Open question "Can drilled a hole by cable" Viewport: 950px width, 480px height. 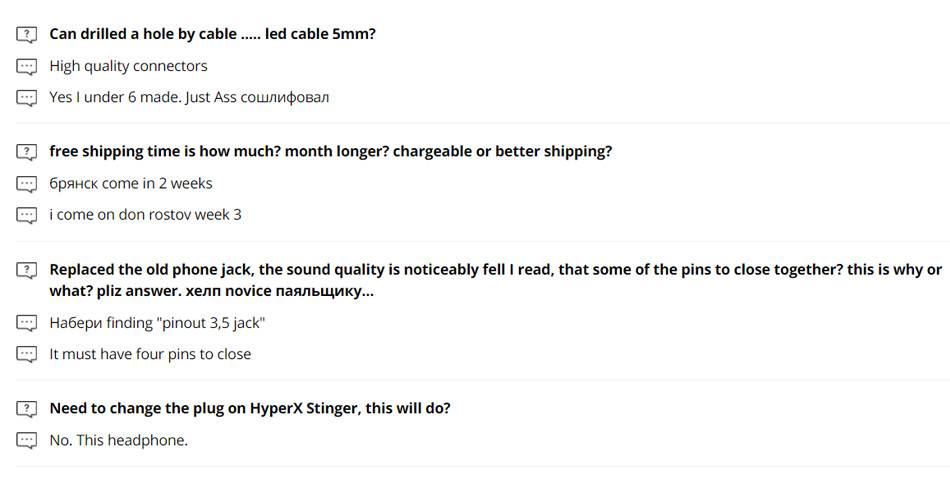coord(212,34)
